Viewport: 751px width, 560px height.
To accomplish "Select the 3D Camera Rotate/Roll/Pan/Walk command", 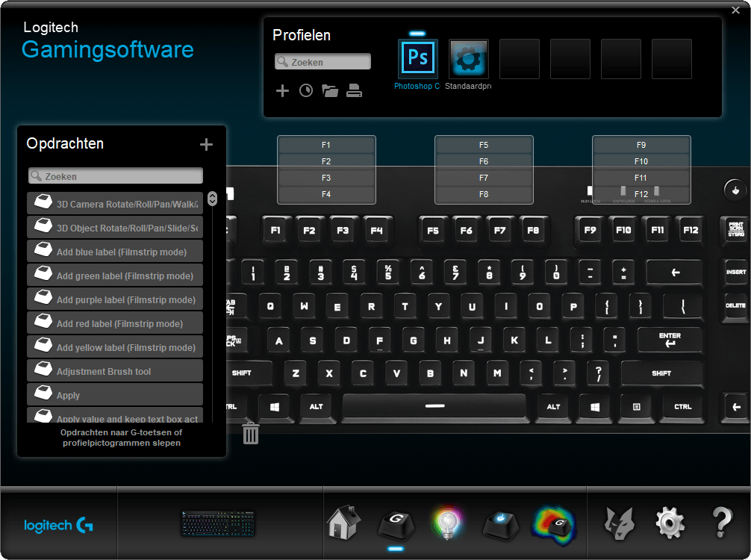I will (x=115, y=203).
